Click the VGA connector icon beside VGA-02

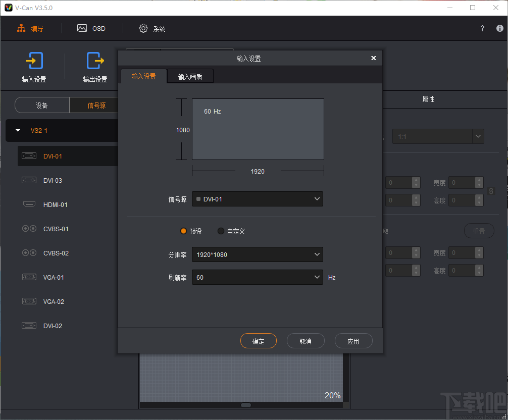click(29, 301)
